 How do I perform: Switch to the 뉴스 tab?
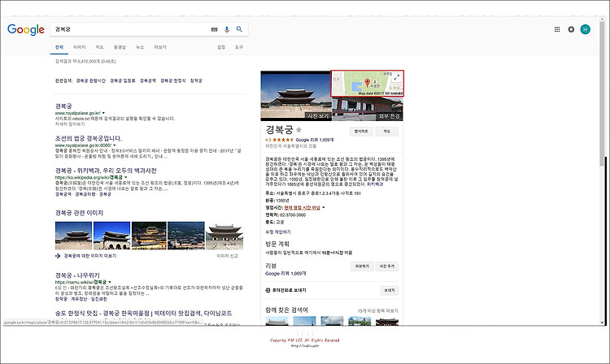140,47
